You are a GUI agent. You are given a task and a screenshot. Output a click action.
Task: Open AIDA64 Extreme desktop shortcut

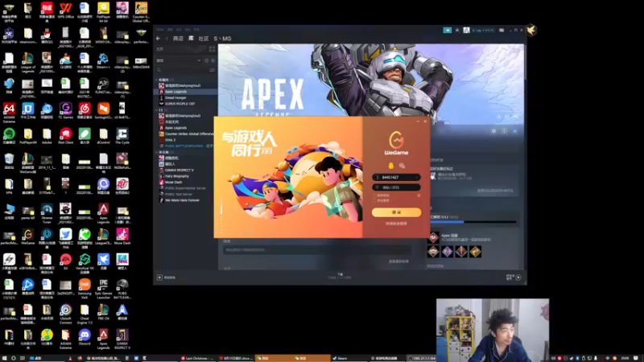click(9, 113)
